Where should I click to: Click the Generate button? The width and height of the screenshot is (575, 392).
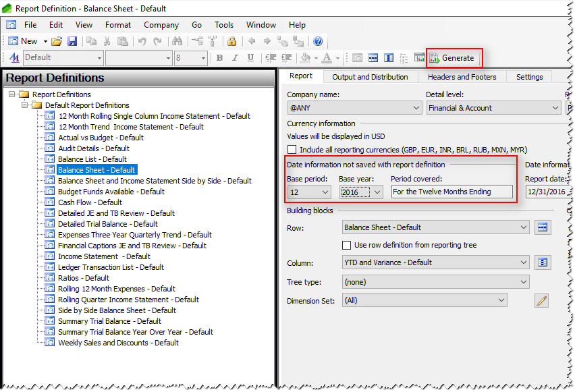point(452,58)
